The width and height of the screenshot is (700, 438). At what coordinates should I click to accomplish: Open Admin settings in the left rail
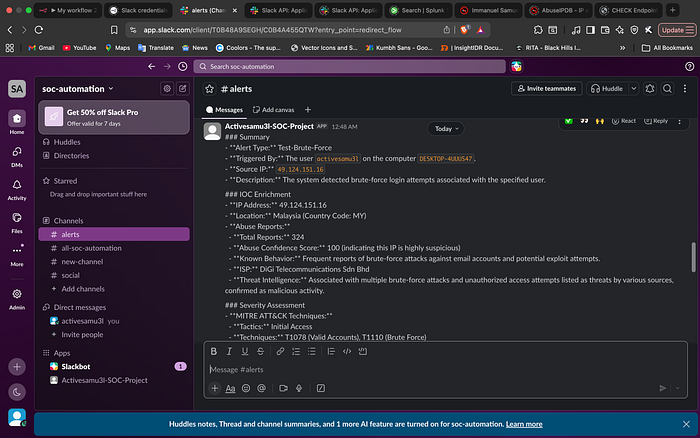point(17,298)
